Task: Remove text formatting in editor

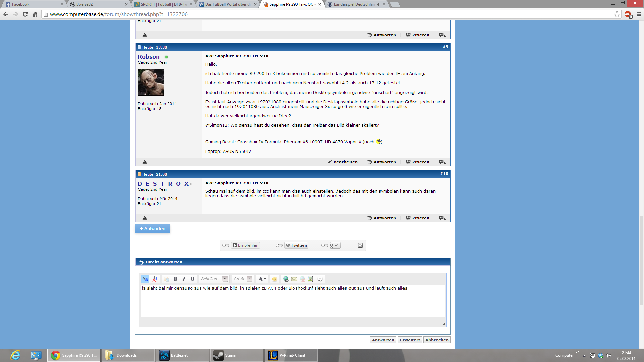Action: pos(155,279)
